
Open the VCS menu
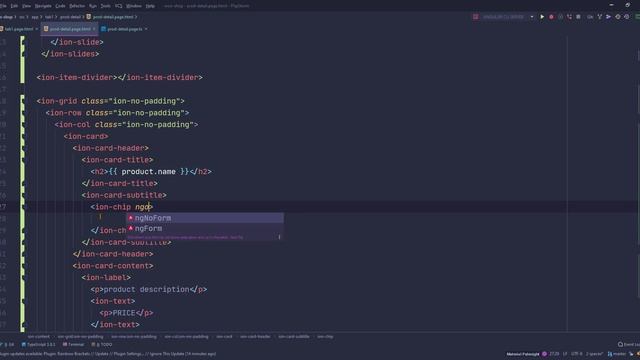click(118, 6)
